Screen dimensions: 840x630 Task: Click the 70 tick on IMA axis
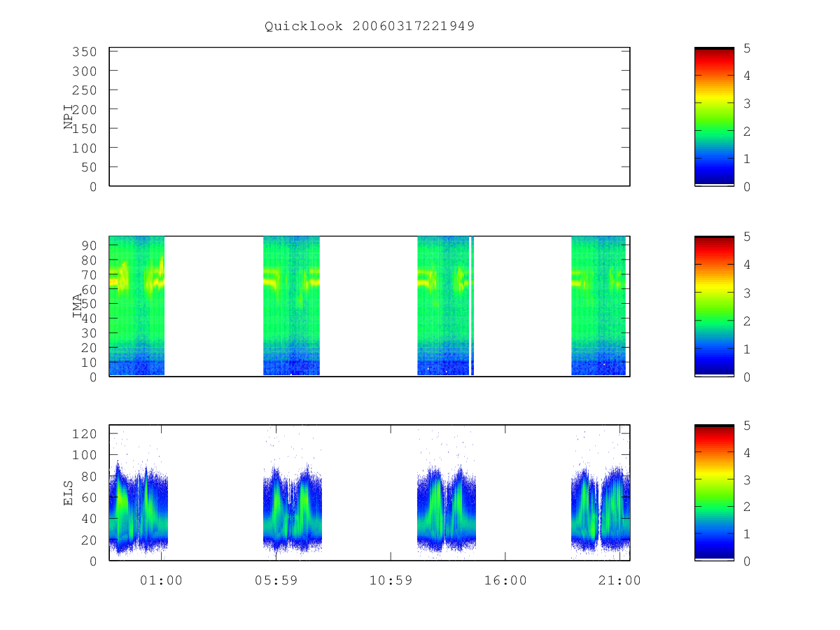click(89, 274)
